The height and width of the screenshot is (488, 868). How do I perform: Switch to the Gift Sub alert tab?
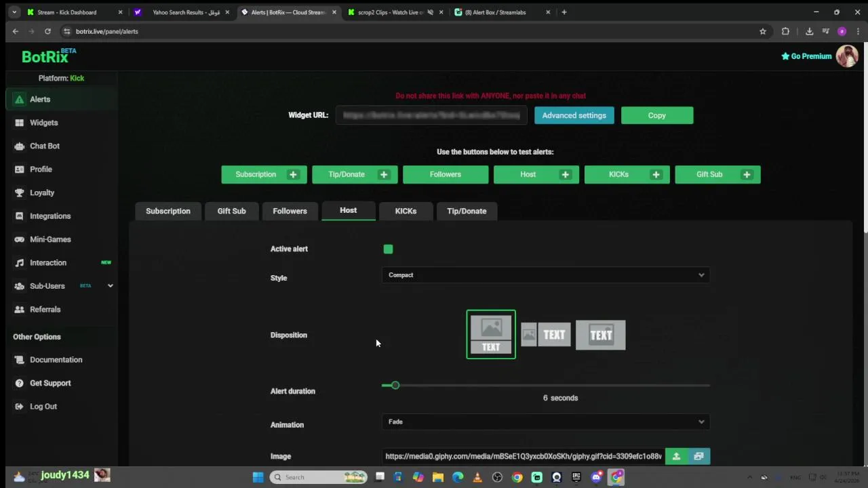coord(231,211)
